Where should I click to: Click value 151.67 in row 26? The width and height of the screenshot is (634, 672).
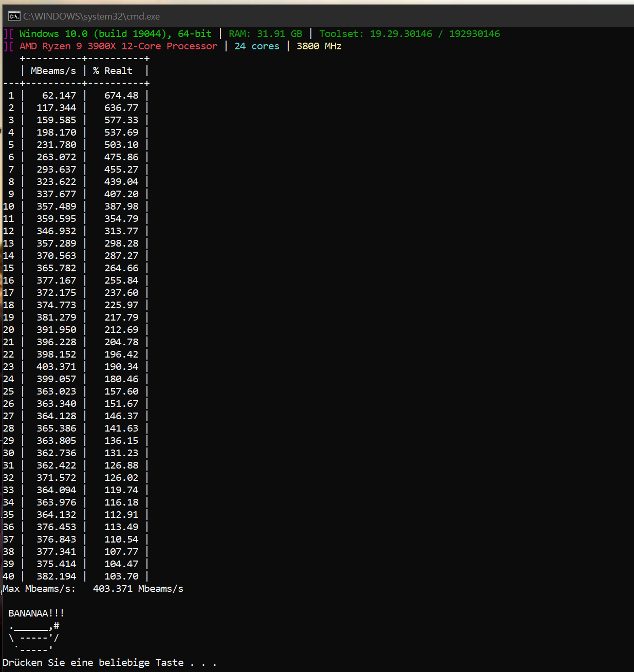pos(121,404)
